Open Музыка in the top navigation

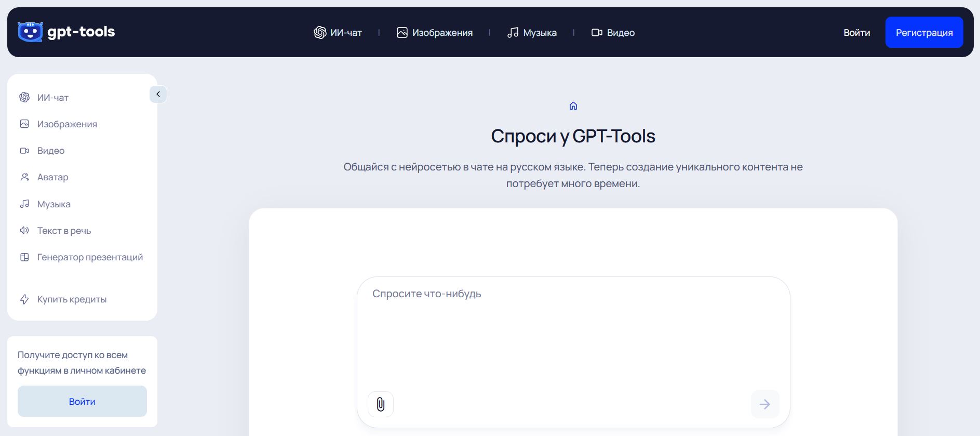tap(532, 33)
